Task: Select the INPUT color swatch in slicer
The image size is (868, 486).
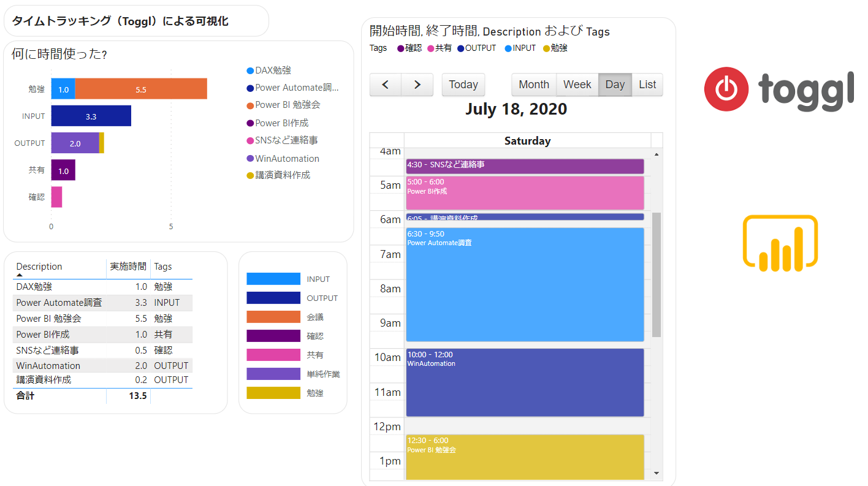Action: click(273, 279)
